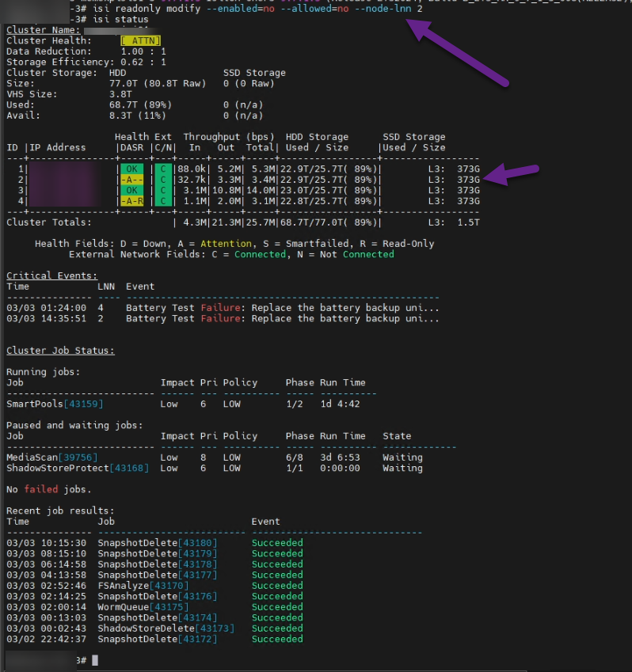Select the -A-R health status of node 4
The width and height of the screenshot is (632, 672).
click(x=131, y=201)
